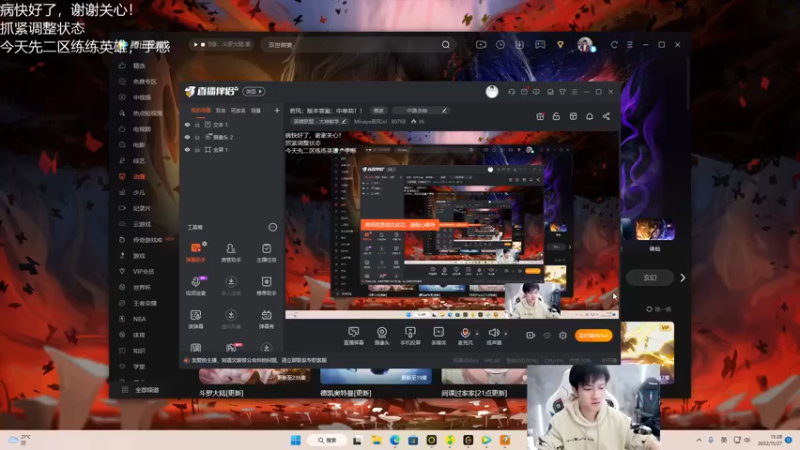Open the 弹幕助手 tool in the toolbox
The height and width of the screenshot is (450, 800).
(196, 252)
